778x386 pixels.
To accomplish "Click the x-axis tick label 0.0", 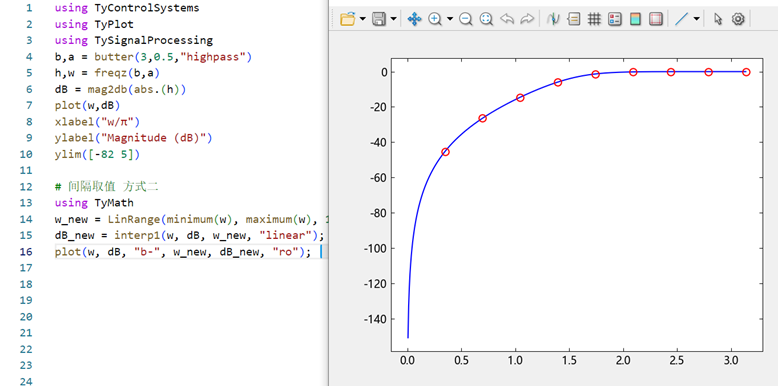I will pos(407,360).
